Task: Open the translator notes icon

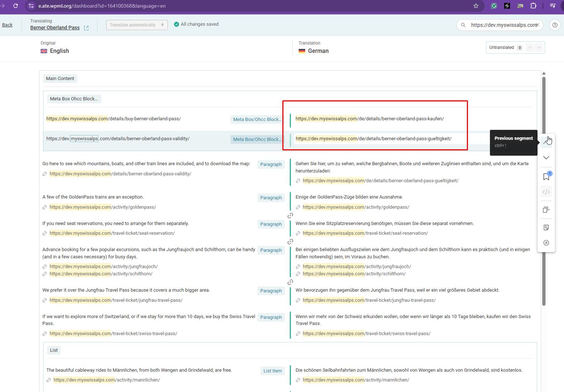Action: [546, 228]
